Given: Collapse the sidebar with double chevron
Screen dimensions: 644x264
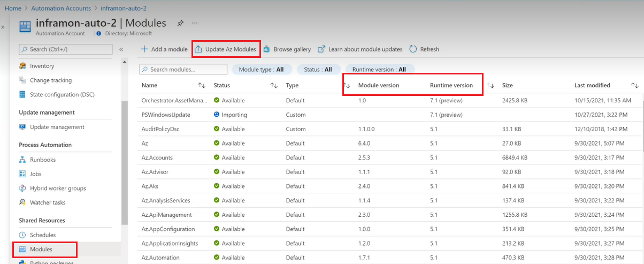Looking at the screenshot, I should (121, 49).
